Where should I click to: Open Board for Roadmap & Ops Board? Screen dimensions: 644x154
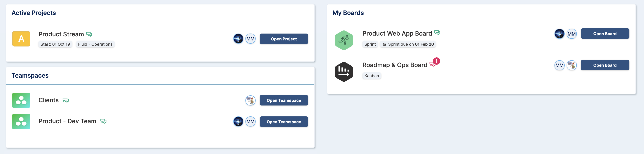click(605, 65)
